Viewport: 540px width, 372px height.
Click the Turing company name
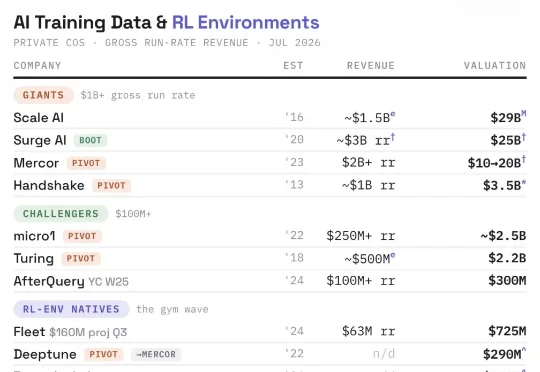(x=34, y=259)
